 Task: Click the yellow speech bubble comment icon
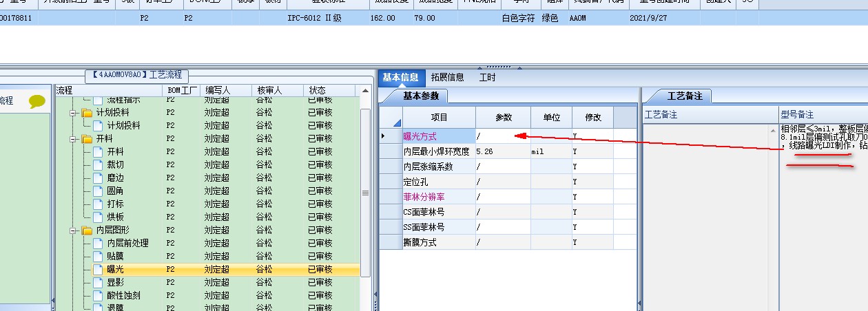coord(37,102)
